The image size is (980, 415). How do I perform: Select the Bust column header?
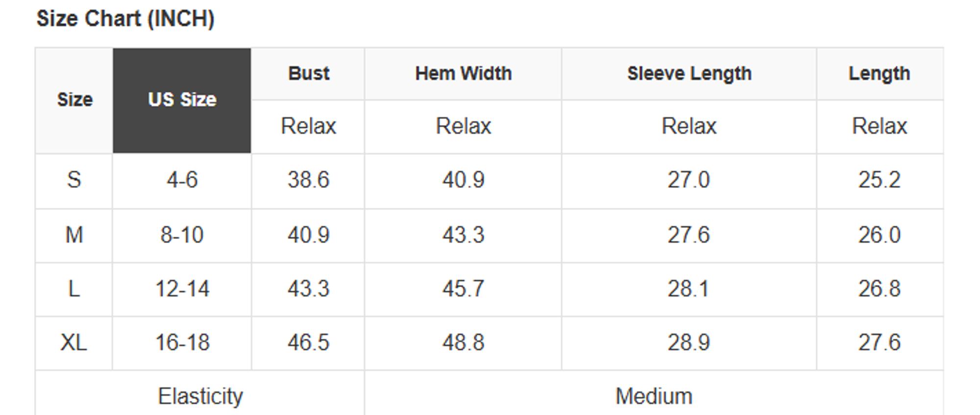click(308, 73)
